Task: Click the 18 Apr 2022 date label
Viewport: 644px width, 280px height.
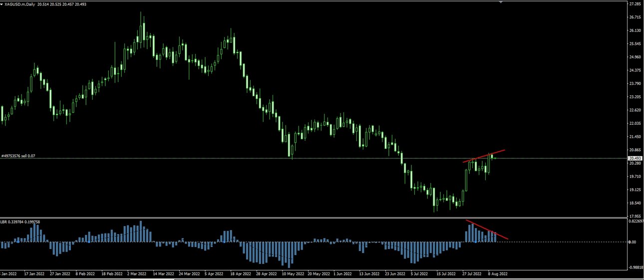Action: point(241,274)
